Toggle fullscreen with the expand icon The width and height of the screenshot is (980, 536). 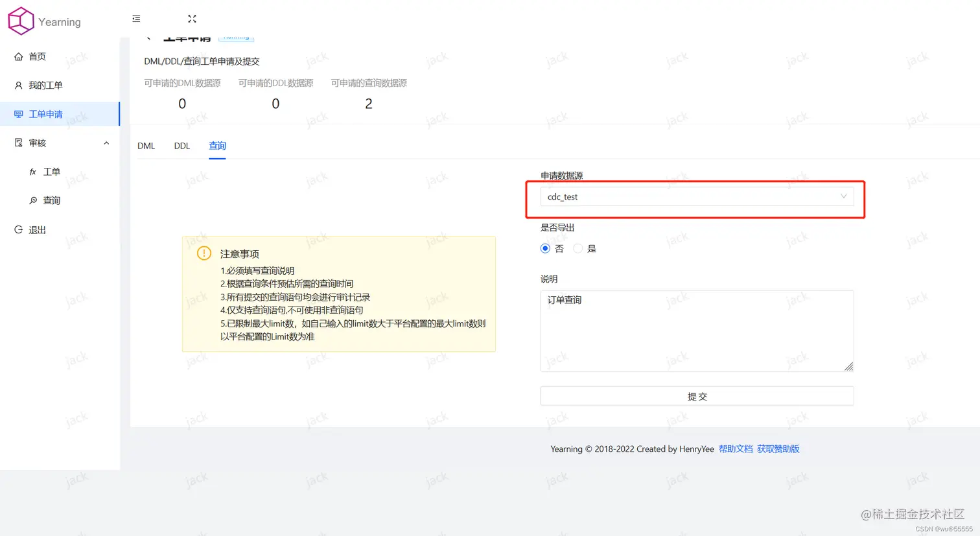coord(192,19)
